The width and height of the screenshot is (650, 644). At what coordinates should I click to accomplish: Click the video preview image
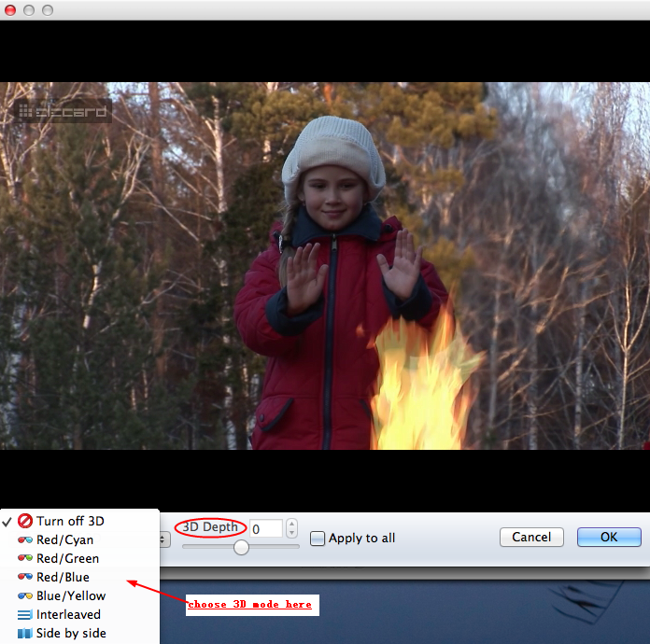point(325,266)
